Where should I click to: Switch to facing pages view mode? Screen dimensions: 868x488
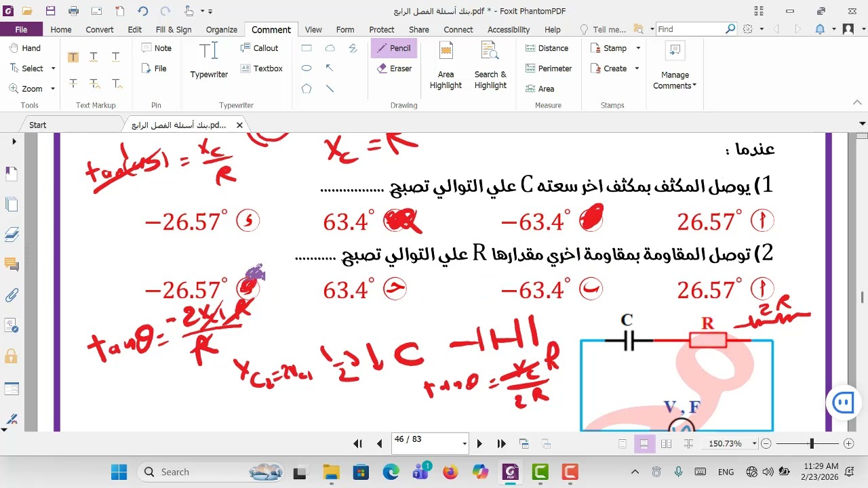pyautogui.click(x=666, y=443)
